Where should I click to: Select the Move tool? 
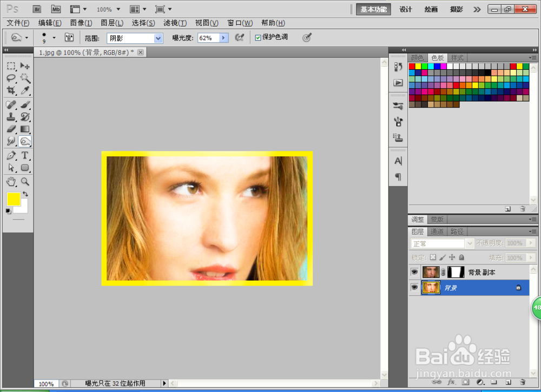(x=25, y=65)
